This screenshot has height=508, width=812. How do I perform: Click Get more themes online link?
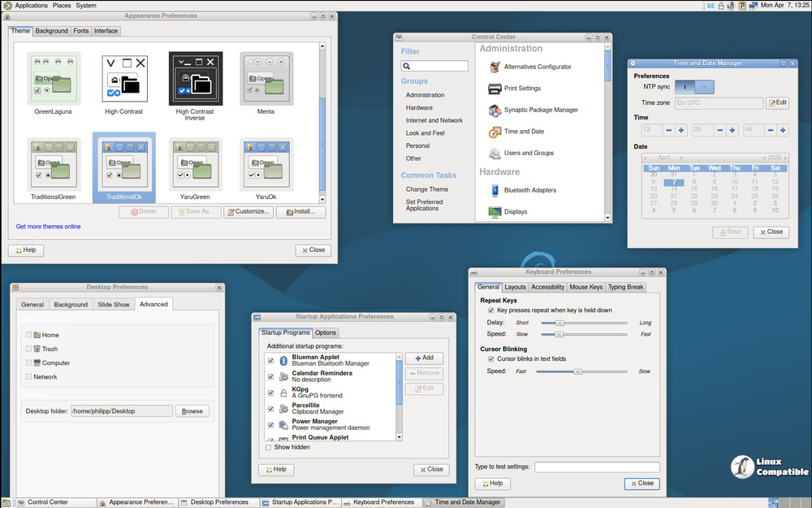click(x=48, y=227)
